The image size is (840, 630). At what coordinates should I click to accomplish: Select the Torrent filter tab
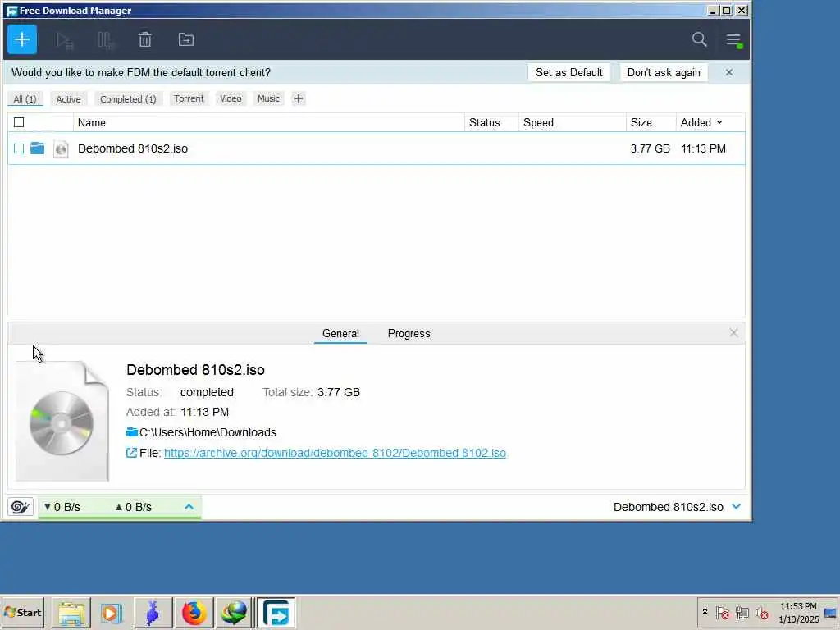coord(189,98)
